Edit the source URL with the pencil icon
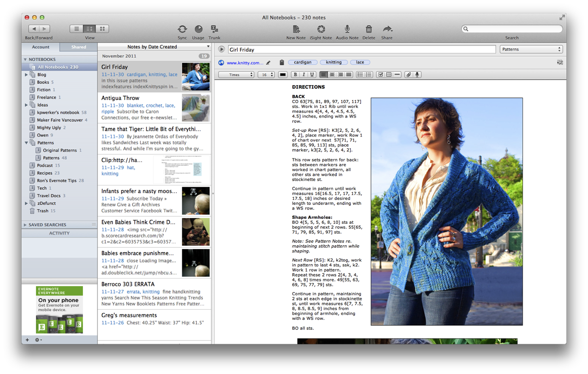The image size is (588, 374). pos(268,62)
